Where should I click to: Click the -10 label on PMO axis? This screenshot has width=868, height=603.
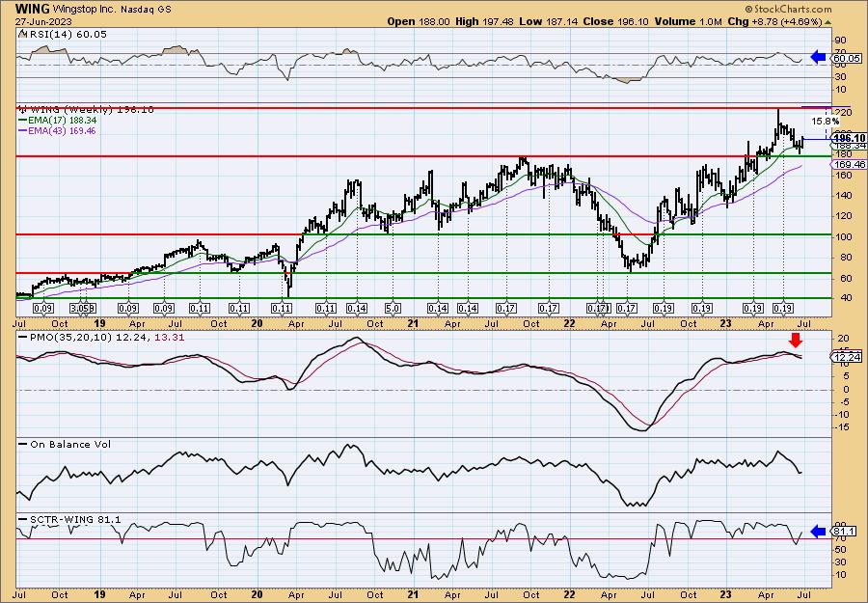pos(841,414)
